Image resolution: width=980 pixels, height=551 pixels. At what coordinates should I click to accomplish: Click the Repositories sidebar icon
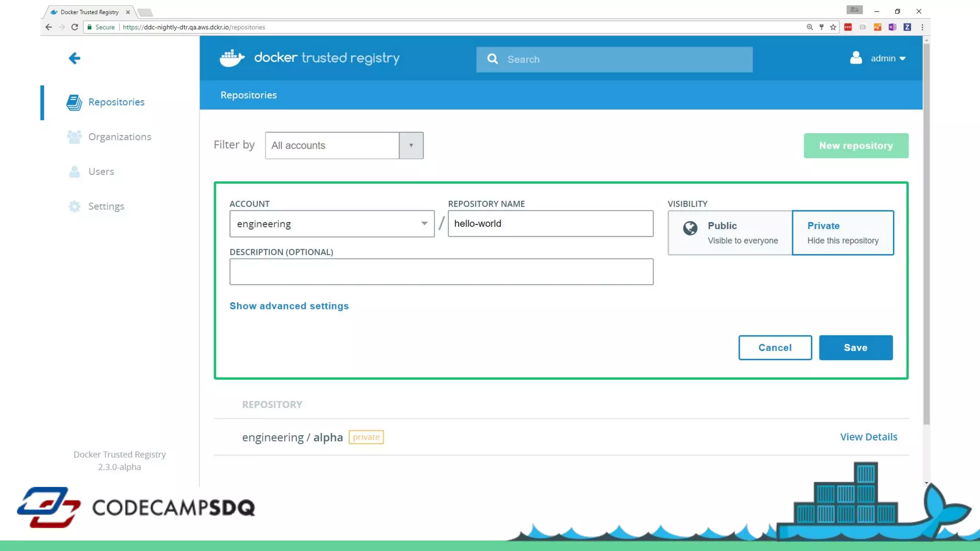click(74, 102)
